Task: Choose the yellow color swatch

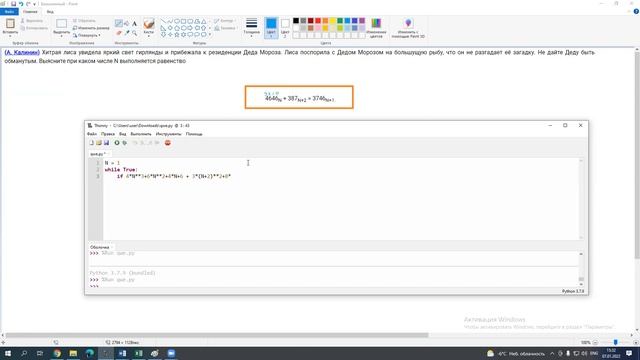Action: click(333, 21)
